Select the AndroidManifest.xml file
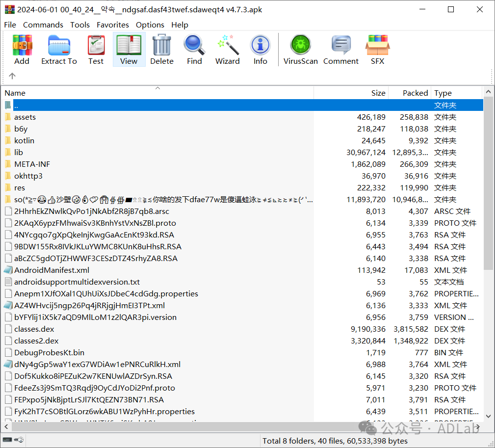The image size is (495, 448). tap(52, 270)
